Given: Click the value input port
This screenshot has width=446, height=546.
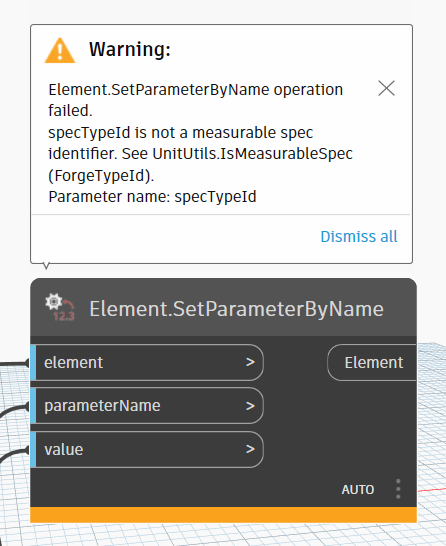Looking at the screenshot, I should point(147,450).
